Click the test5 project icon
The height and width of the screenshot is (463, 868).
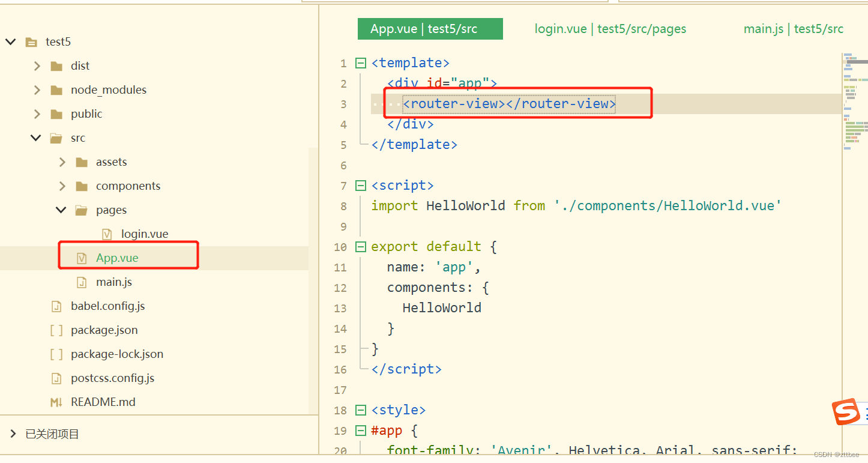pyautogui.click(x=31, y=42)
